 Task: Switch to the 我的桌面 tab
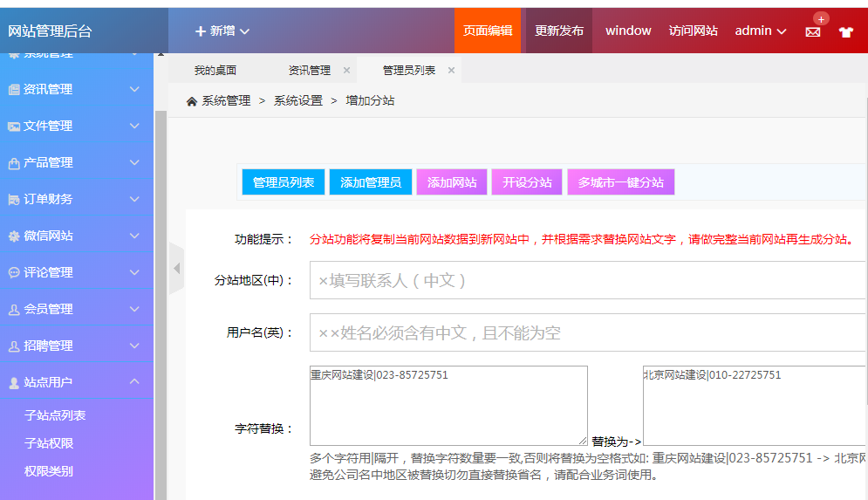click(x=215, y=71)
